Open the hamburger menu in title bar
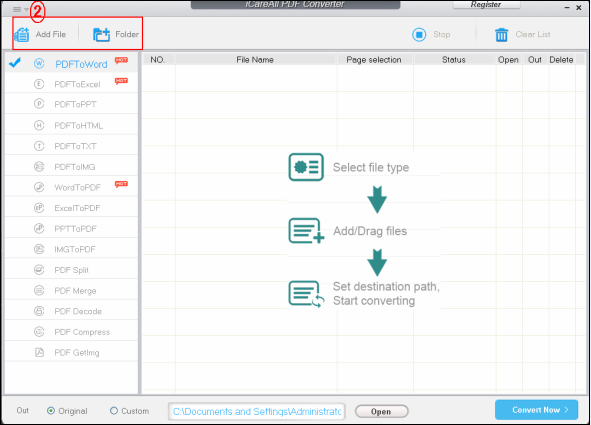591x425 pixels. click(17, 9)
